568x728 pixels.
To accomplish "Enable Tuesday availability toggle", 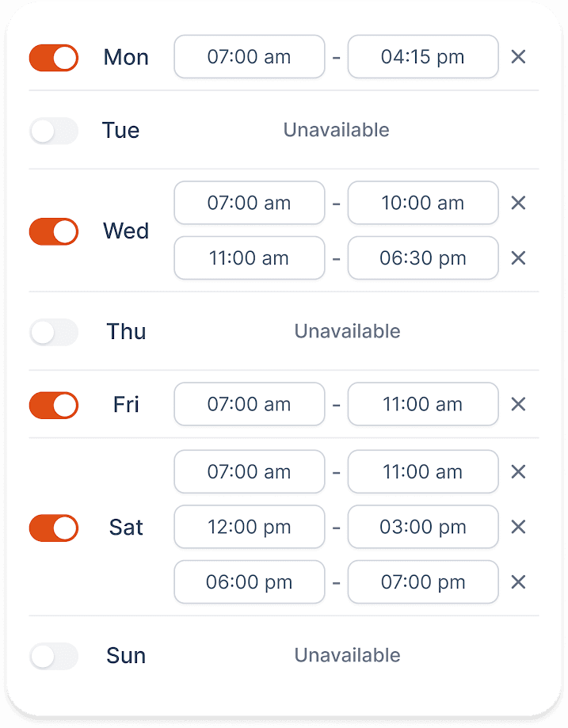I will point(54,131).
